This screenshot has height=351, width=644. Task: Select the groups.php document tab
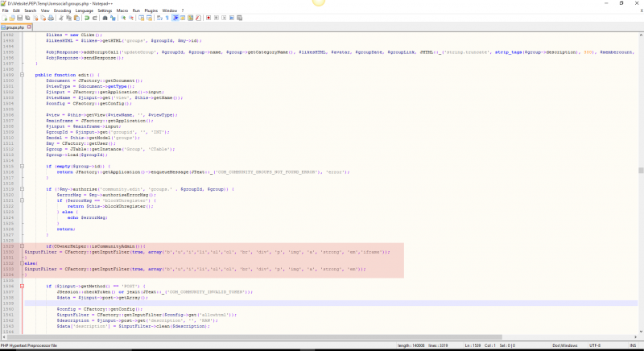15,27
